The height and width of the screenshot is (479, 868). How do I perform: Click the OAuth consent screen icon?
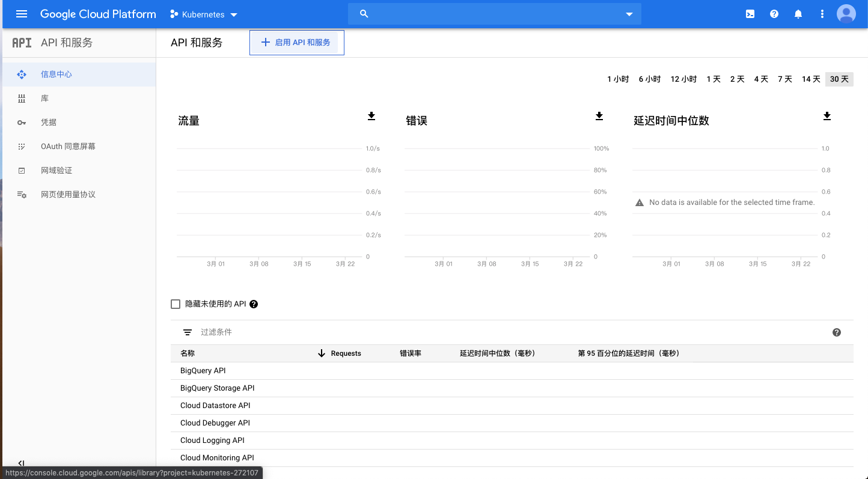(22, 147)
